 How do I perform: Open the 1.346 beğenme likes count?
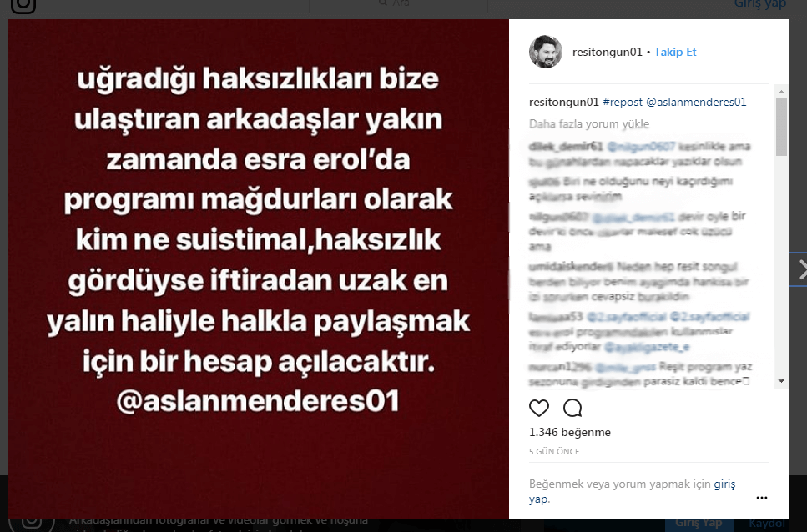pos(570,432)
